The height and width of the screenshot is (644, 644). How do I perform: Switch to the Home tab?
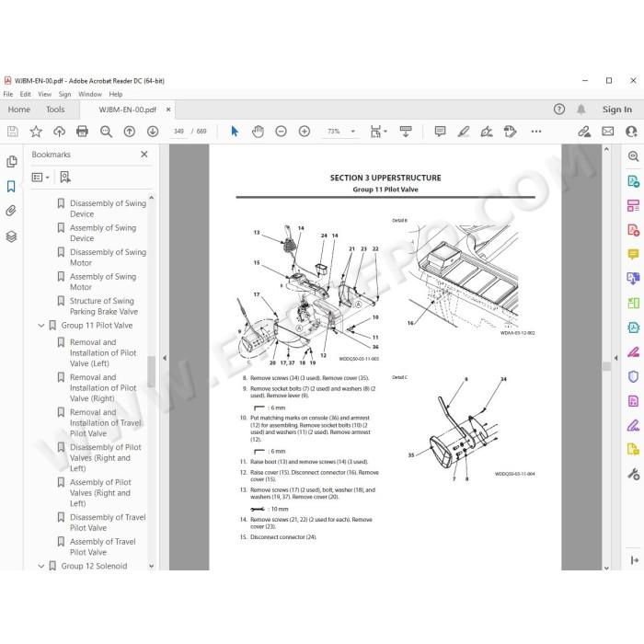(19, 109)
